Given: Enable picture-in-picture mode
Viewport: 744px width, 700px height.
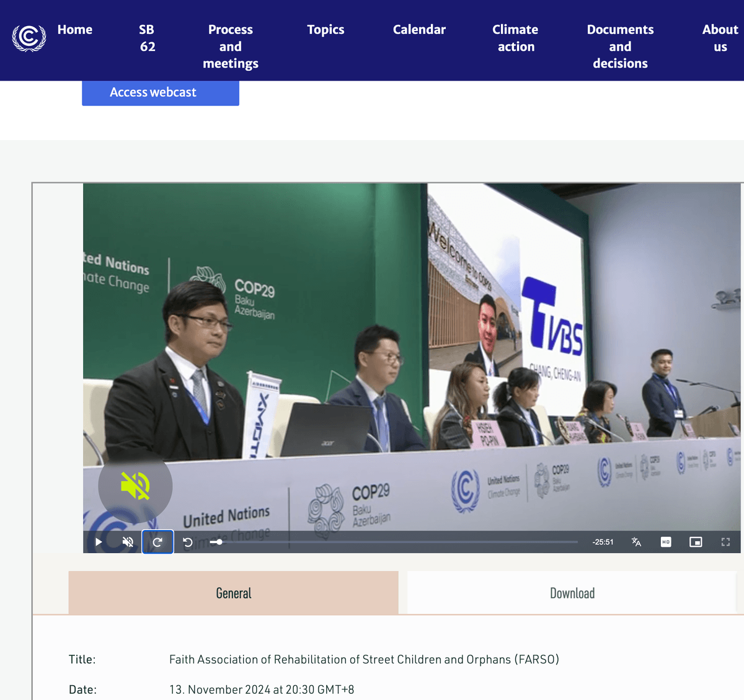Looking at the screenshot, I should (x=696, y=542).
